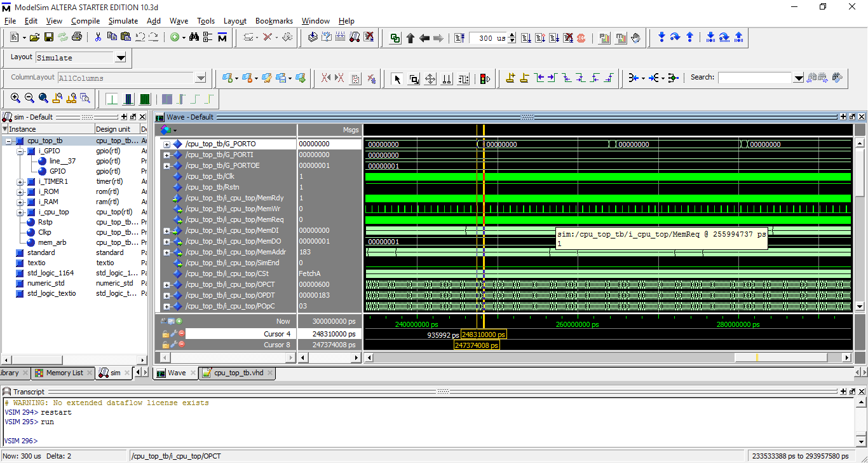Open the Memory List tab

click(x=64, y=373)
